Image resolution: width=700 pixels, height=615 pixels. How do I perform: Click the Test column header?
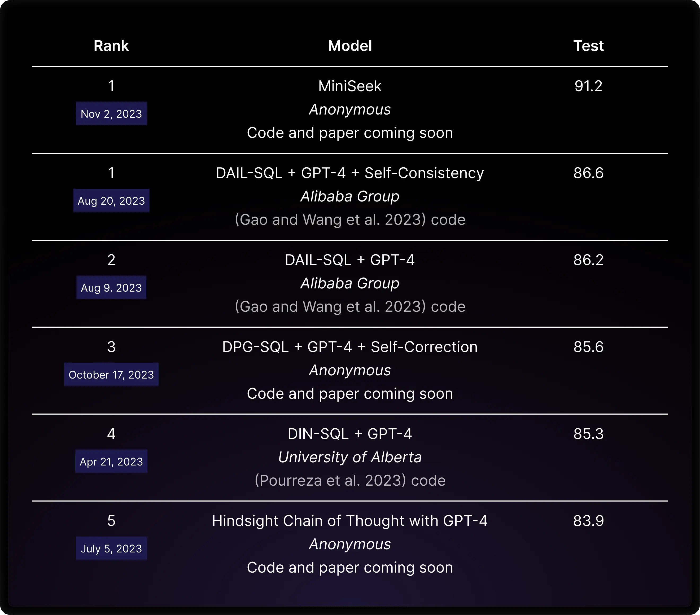point(588,46)
